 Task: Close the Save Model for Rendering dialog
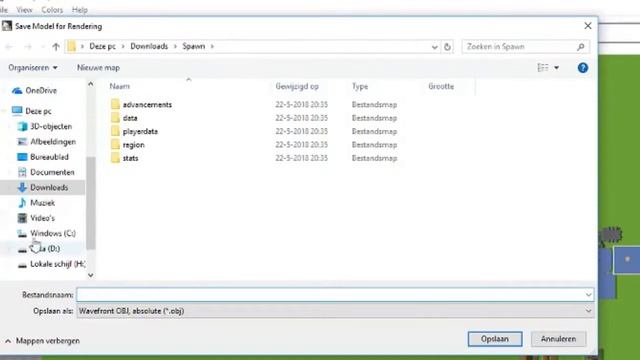588,26
